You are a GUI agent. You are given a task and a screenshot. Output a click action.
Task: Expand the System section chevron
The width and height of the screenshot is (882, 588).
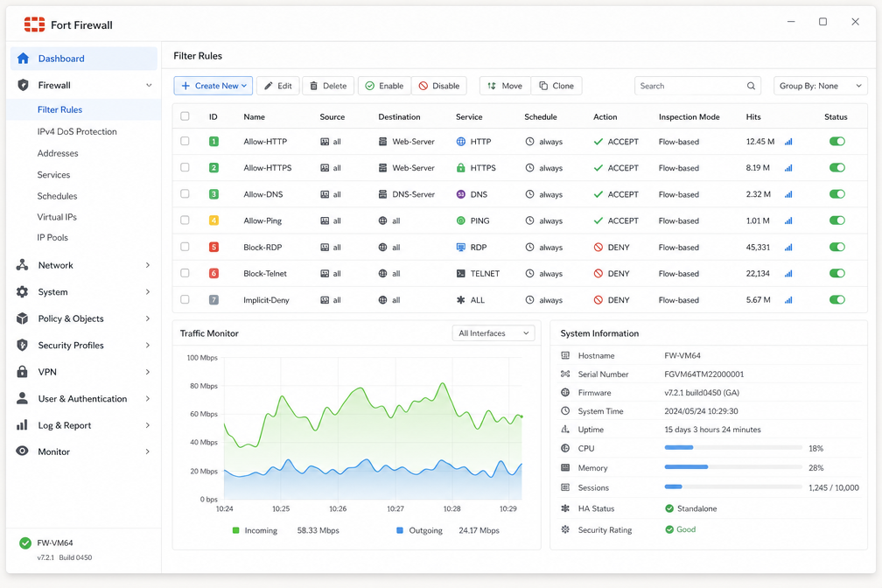148,291
